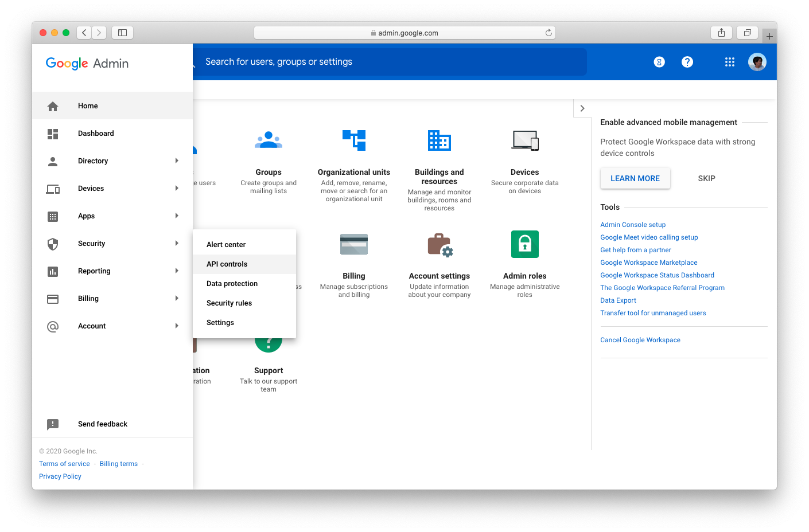Click the Apps sidebar icon
The height and width of the screenshot is (532, 809).
click(x=53, y=216)
